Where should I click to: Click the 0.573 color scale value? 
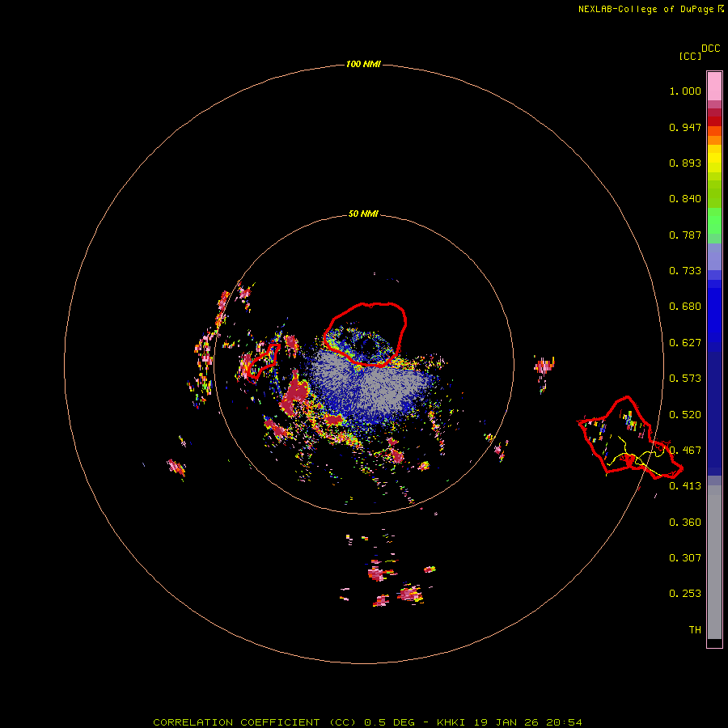pyautogui.click(x=685, y=379)
